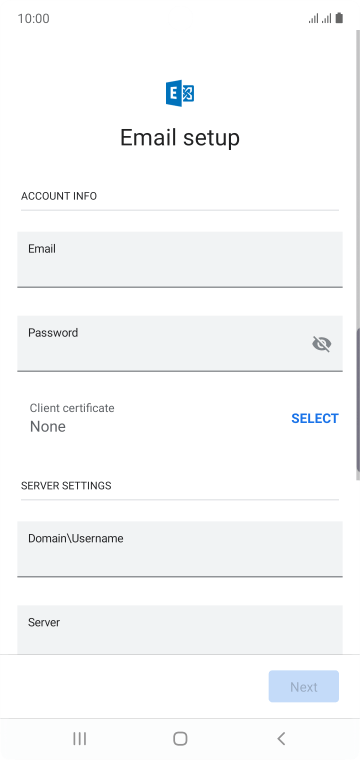Toggle password visibility eye icon
360x760 pixels.
pos(321,344)
